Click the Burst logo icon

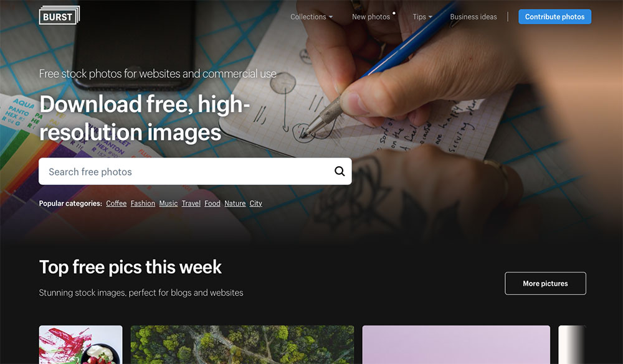[59, 16]
